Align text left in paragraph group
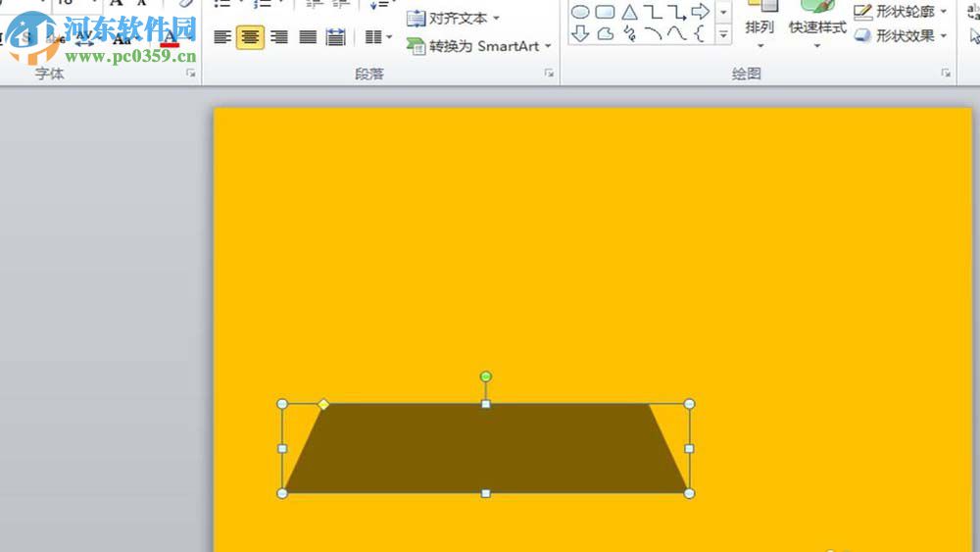This screenshot has height=552, width=980. [x=221, y=37]
